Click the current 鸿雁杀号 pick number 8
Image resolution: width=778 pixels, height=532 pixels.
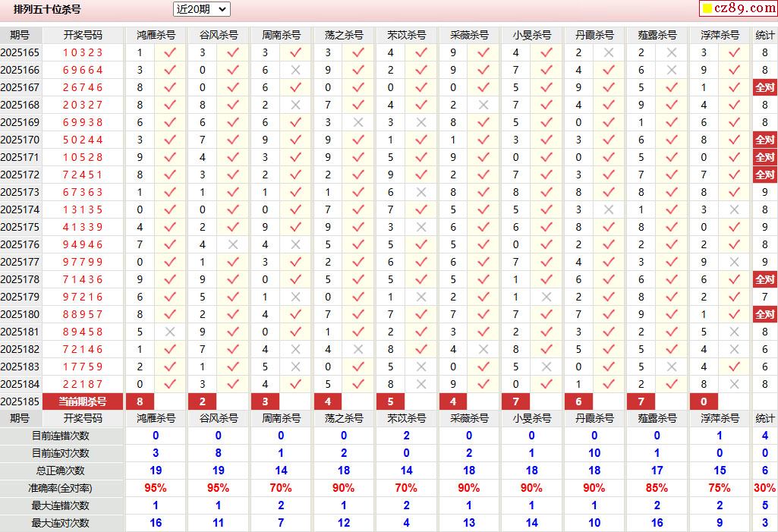coord(140,401)
